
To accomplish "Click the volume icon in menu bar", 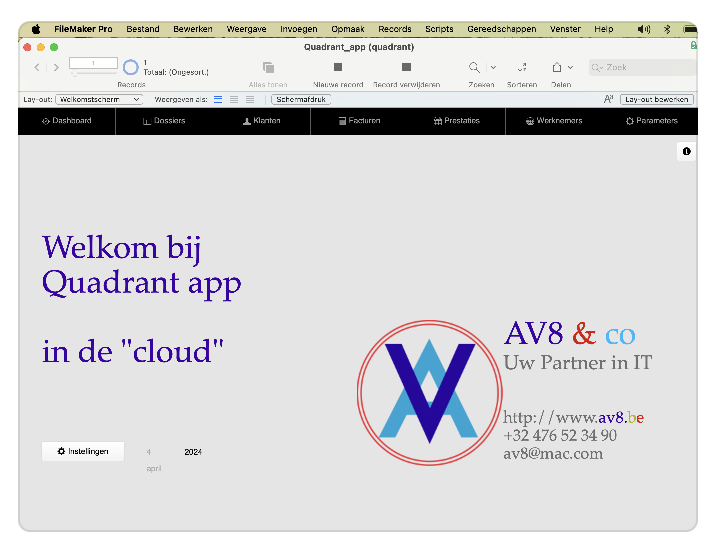I will click(643, 29).
